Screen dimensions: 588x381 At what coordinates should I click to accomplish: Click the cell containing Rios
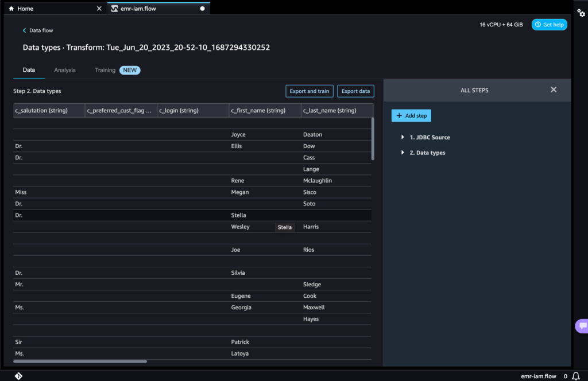coord(336,250)
